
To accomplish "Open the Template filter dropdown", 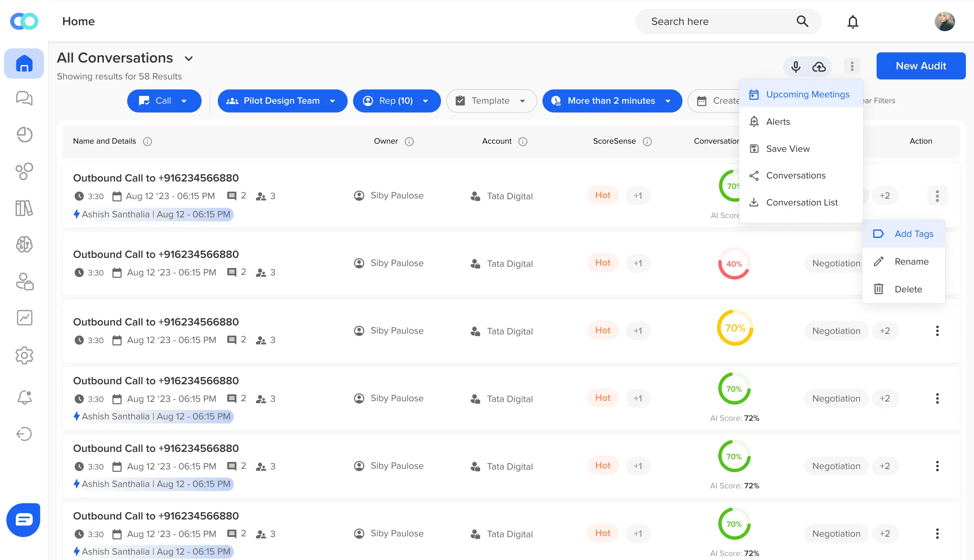I will [x=491, y=101].
